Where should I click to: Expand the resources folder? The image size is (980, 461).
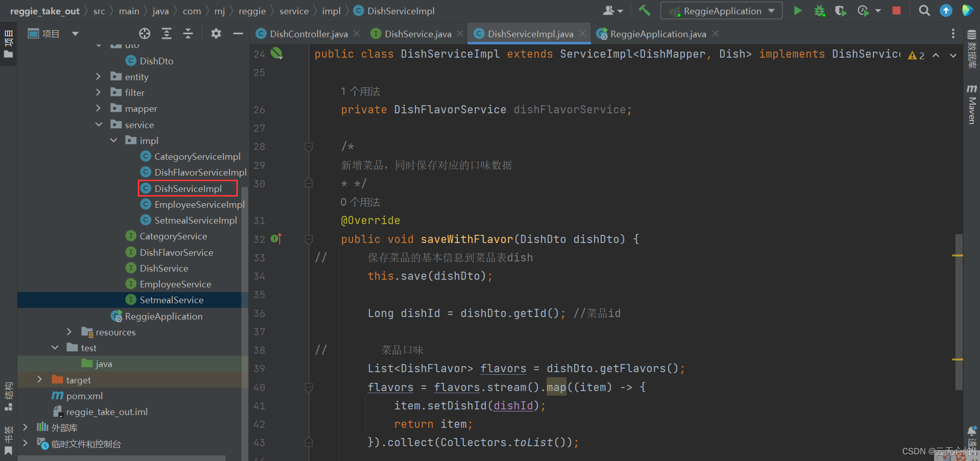tap(69, 332)
